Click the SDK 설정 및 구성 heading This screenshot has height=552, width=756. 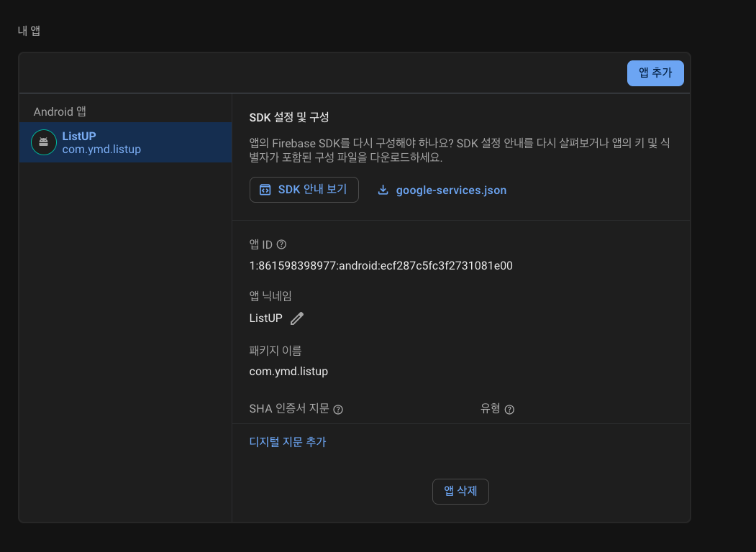288,118
